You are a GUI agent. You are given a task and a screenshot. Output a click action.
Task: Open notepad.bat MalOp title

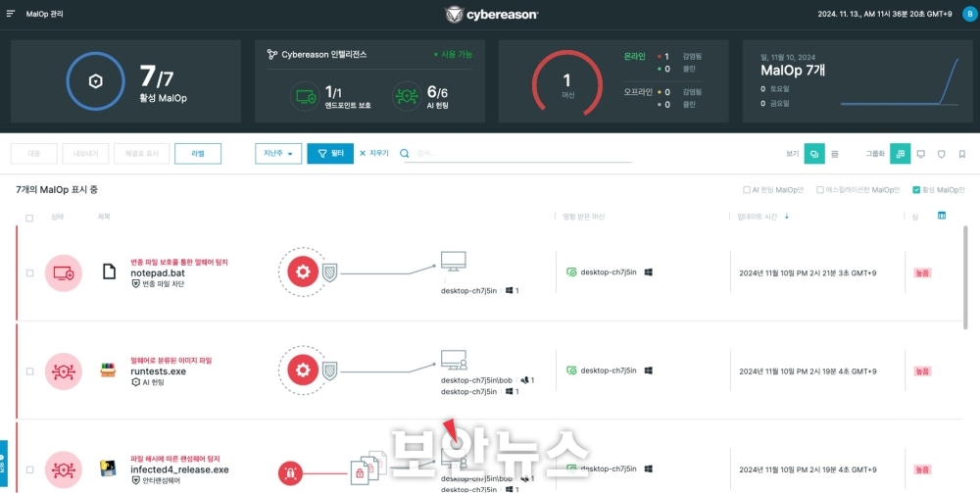[158, 273]
